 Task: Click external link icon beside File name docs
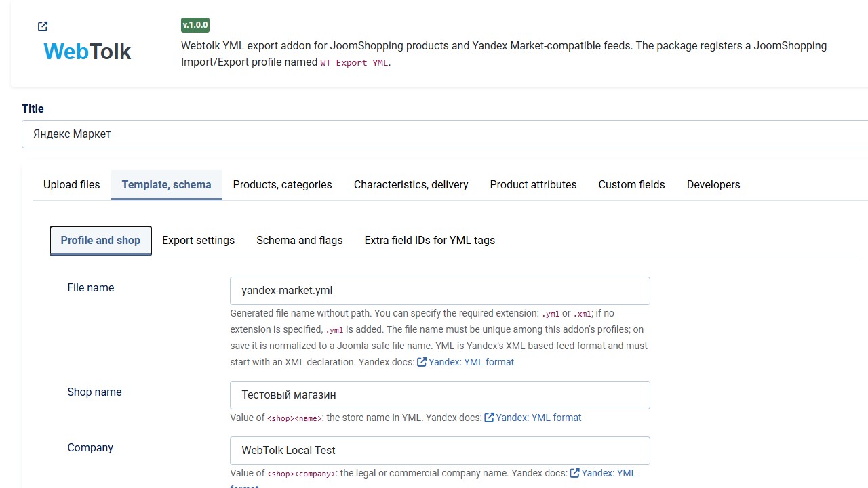tap(422, 362)
